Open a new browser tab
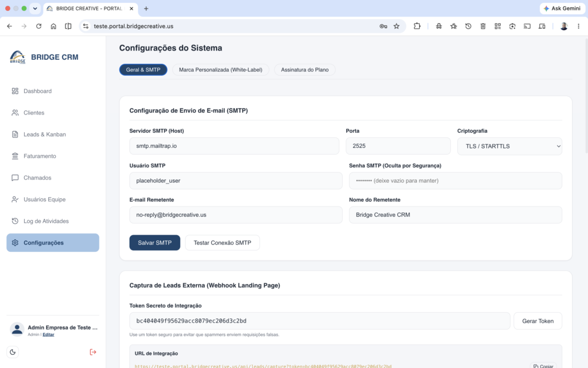588x368 pixels. tap(146, 8)
